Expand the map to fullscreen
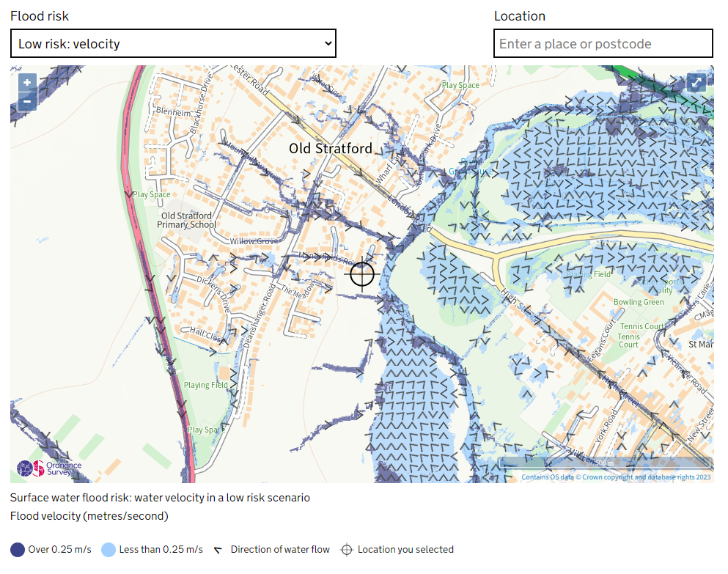This screenshot has width=728, height=574. [x=696, y=83]
